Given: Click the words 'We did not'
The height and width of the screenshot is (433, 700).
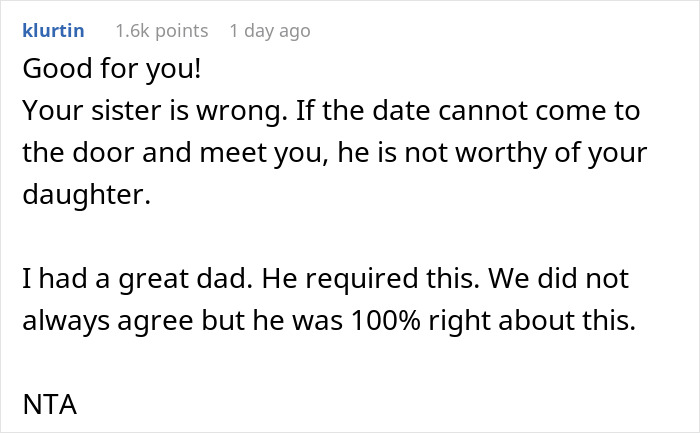Looking at the screenshot, I should (558, 279).
